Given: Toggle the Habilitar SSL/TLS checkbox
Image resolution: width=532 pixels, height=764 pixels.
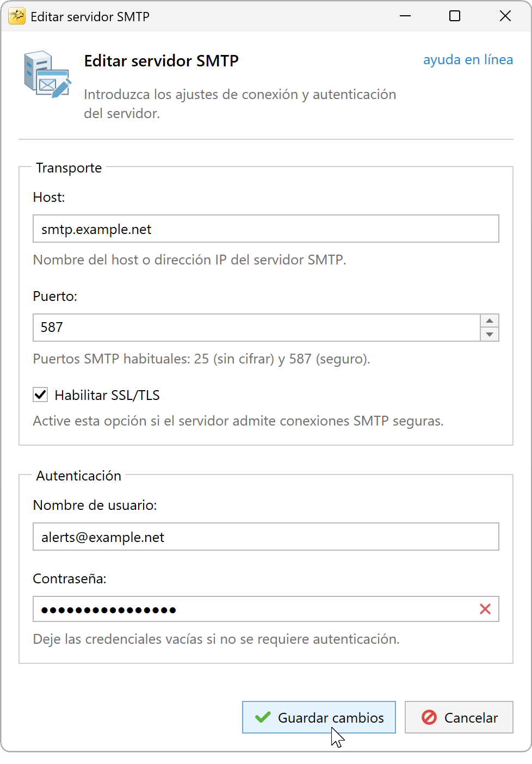Looking at the screenshot, I should pyautogui.click(x=40, y=395).
